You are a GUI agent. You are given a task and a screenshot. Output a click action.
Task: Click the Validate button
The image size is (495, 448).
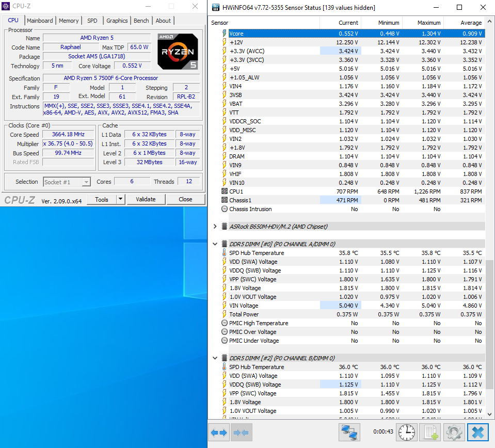tap(146, 199)
